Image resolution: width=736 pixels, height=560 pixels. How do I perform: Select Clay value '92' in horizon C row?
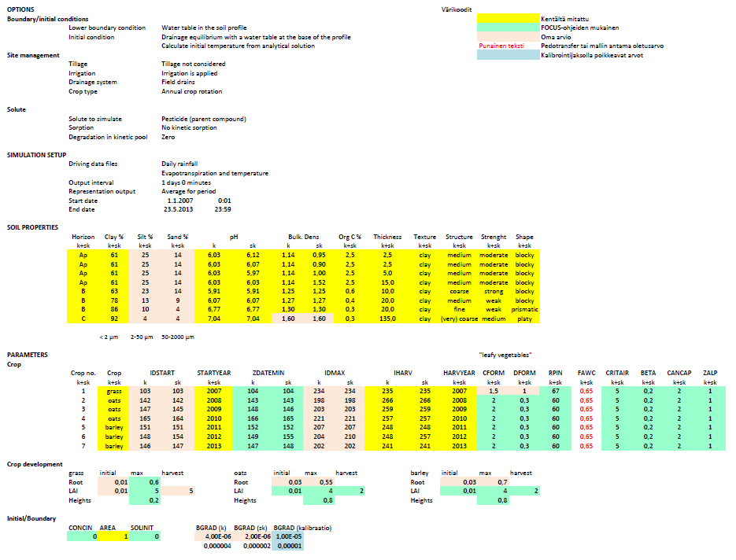coord(114,319)
